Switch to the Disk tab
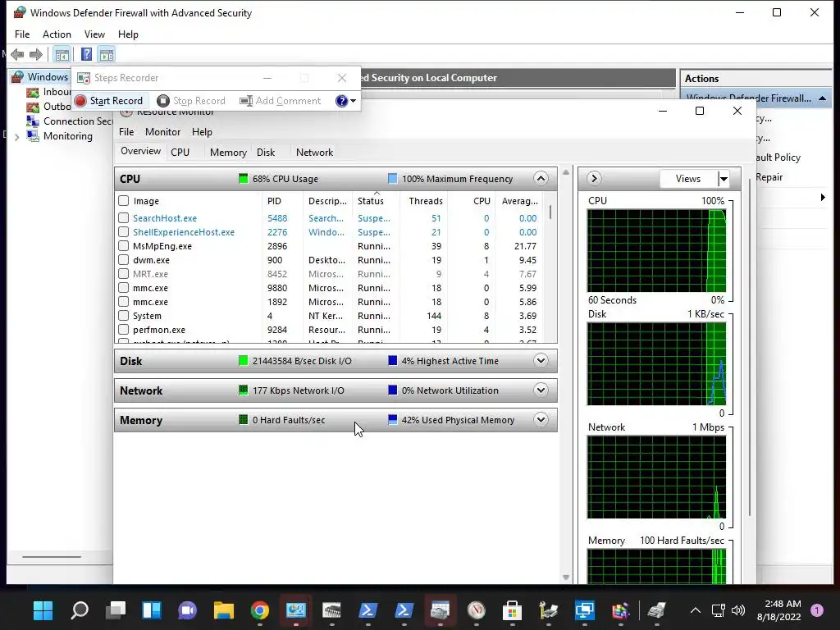Viewport: 840px width, 630px height. (x=266, y=152)
